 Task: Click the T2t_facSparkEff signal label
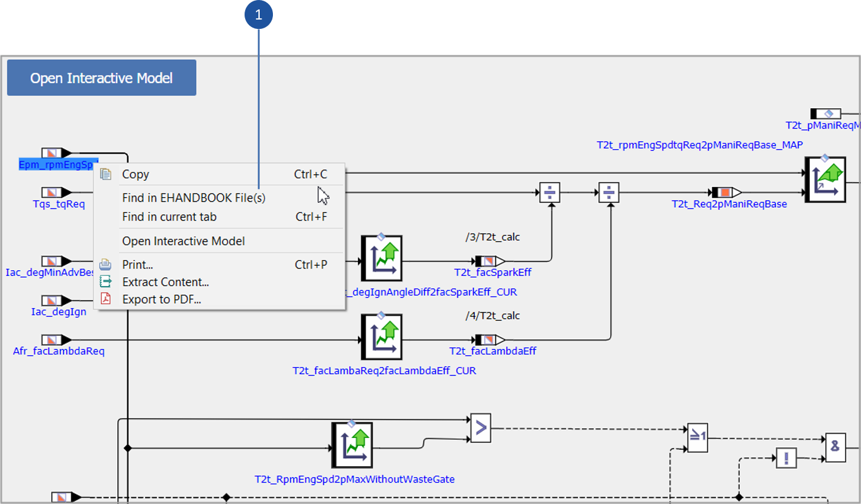coord(485,272)
